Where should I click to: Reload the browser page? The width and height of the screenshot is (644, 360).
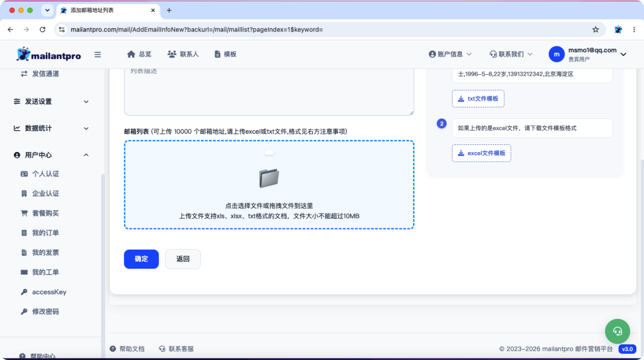coord(42,29)
